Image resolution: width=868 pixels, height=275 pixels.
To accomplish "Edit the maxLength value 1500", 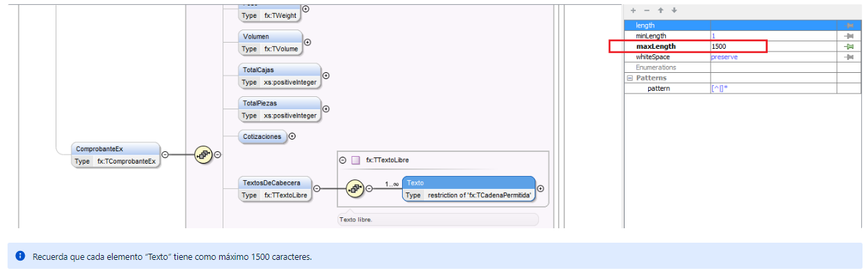I will click(x=719, y=47).
